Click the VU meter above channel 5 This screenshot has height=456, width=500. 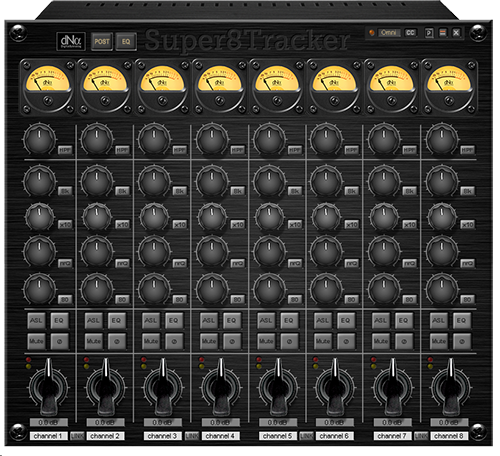(277, 86)
